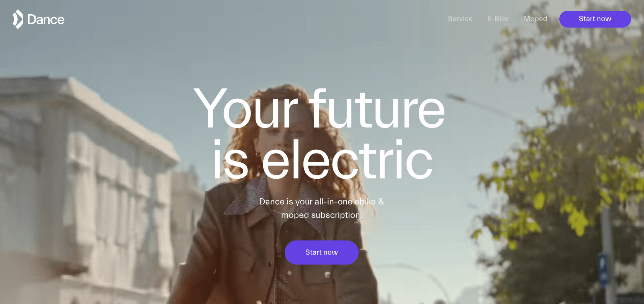Click the word "electric" in the headline
The width and height of the screenshot is (644, 304).
click(347, 160)
